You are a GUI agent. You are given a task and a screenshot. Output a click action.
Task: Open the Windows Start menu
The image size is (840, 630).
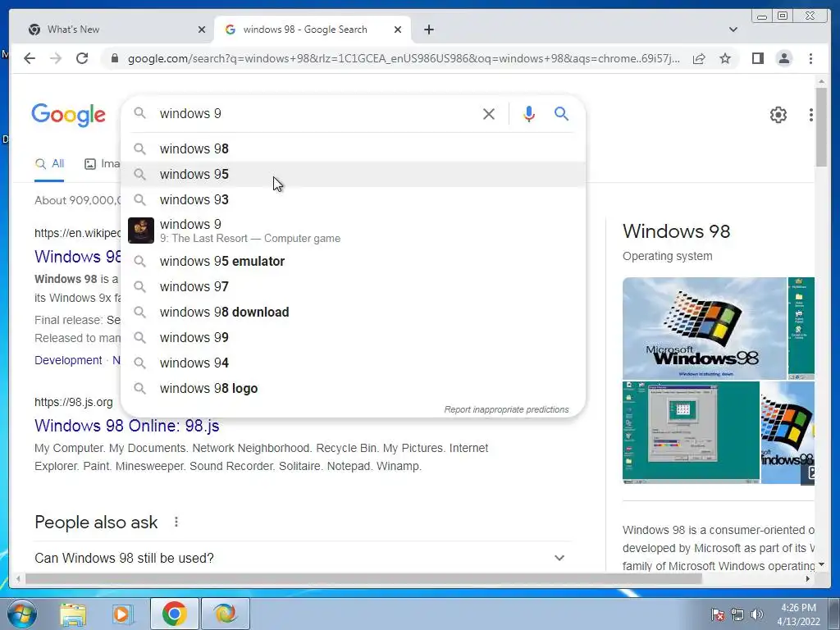point(22,614)
